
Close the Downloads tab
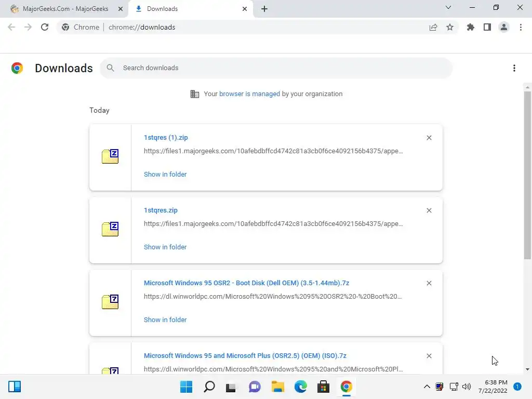coord(245,9)
